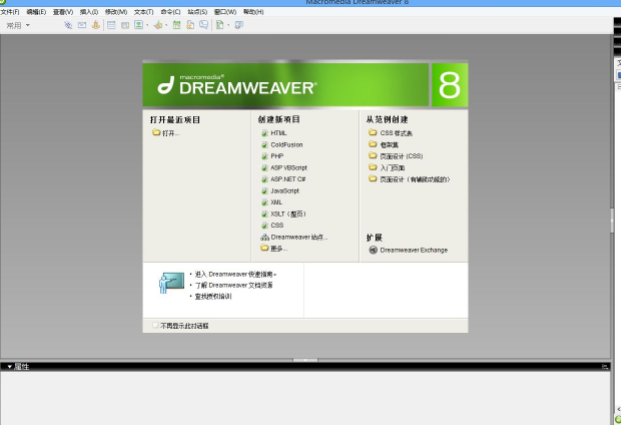The image size is (621, 428).
Task: Open the 框架集 samples folder
Action: 384,145
